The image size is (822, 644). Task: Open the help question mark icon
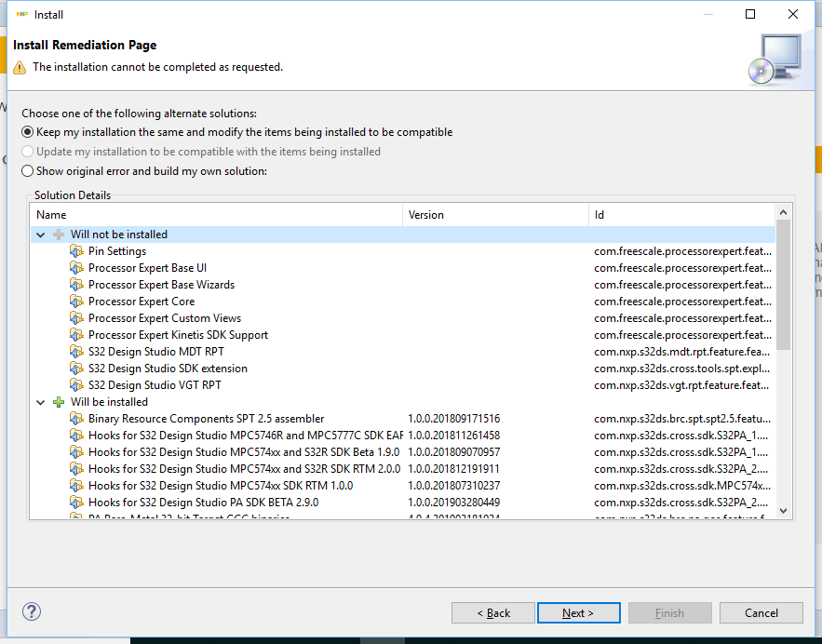(x=32, y=611)
